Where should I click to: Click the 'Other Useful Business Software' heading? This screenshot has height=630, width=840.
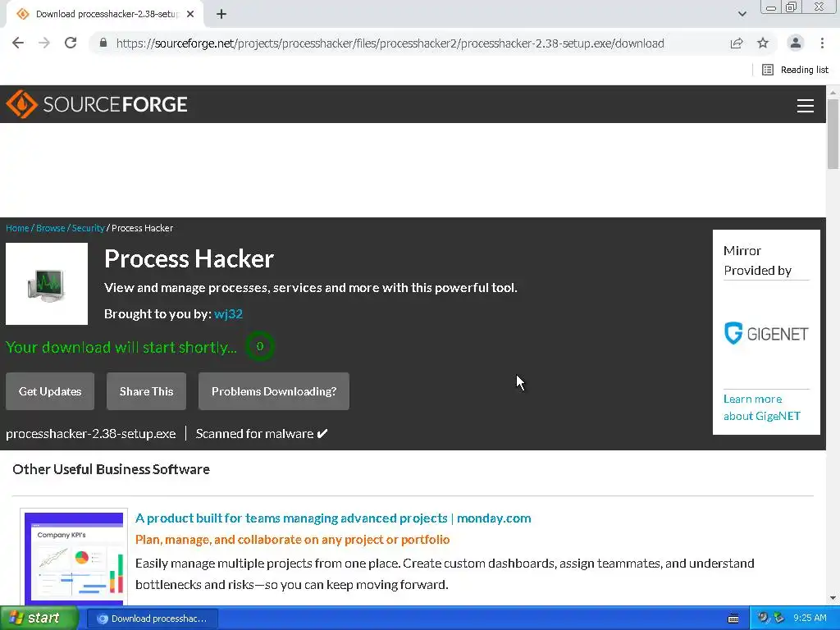112,469
